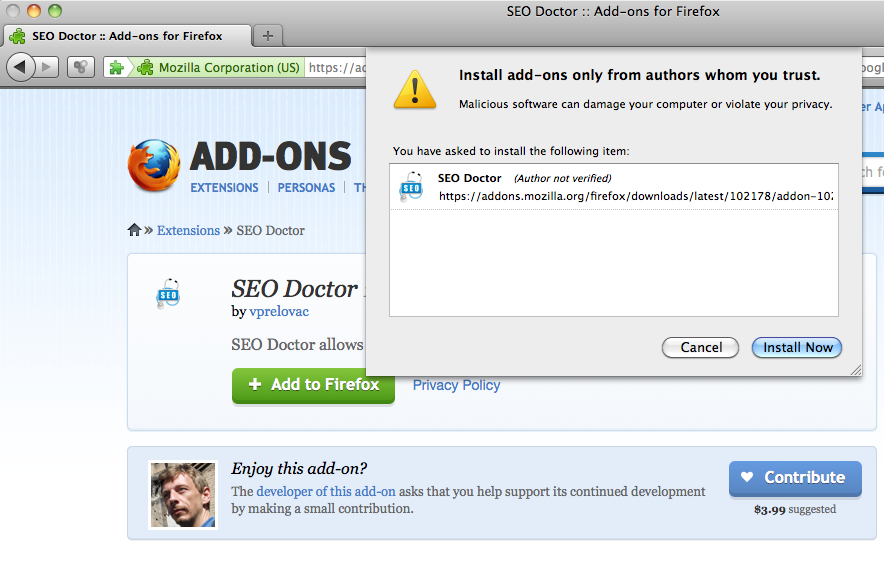Screen dimensions: 884x561
Task: Open the Personas navigation menu
Action: click(x=306, y=188)
